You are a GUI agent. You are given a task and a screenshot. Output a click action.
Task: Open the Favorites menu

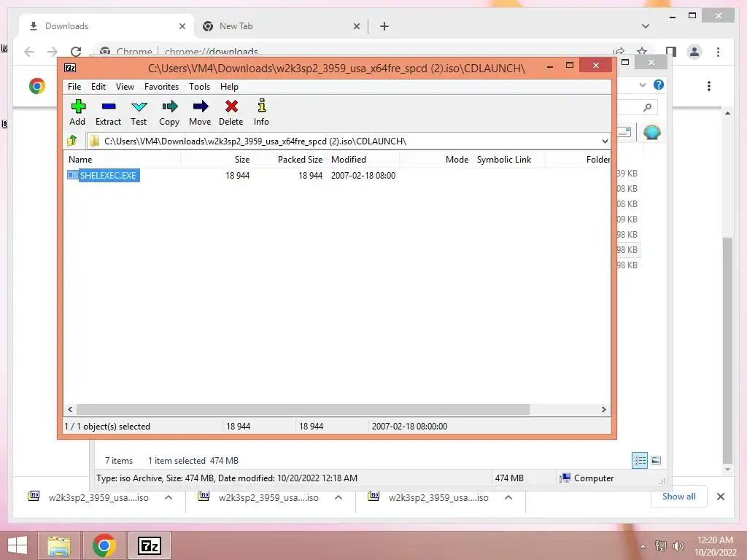click(x=161, y=87)
